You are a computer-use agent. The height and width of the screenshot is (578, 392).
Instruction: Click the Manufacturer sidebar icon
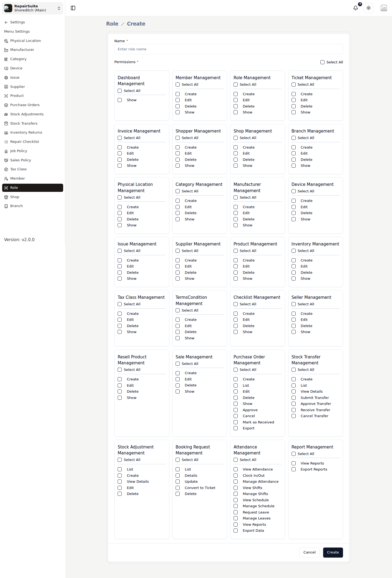(x=6, y=50)
